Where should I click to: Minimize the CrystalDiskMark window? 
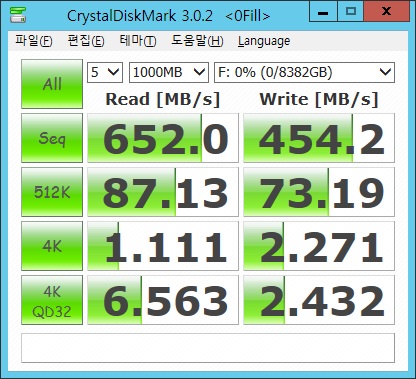(x=323, y=12)
